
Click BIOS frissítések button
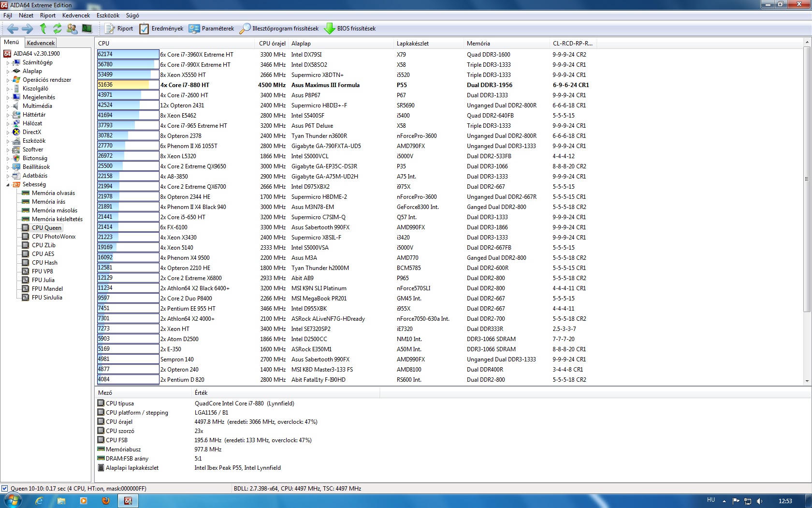350,29
